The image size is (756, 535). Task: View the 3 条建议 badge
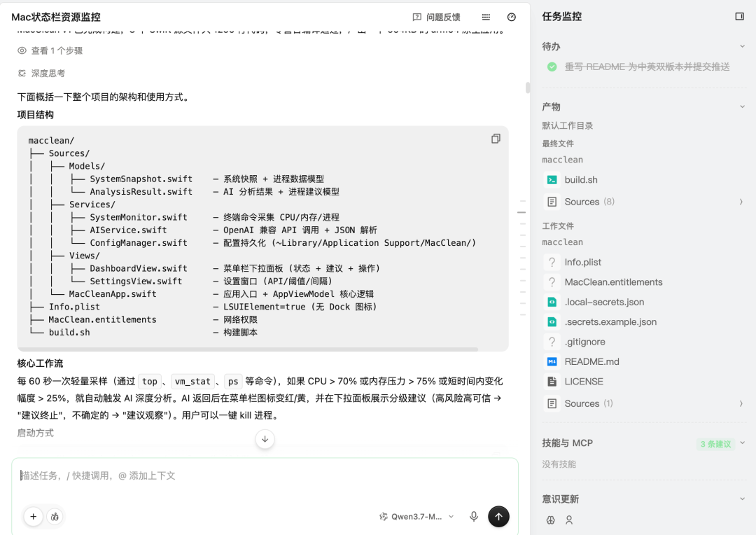tap(715, 444)
